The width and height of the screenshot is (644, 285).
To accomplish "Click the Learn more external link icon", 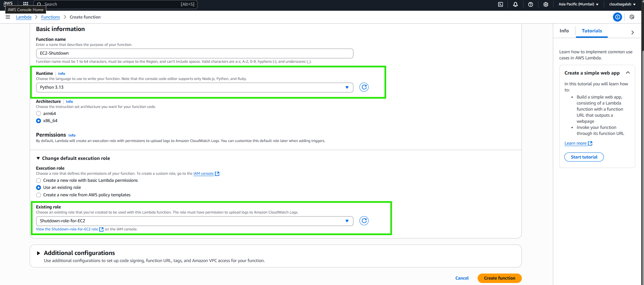I will click(x=590, y=143).
